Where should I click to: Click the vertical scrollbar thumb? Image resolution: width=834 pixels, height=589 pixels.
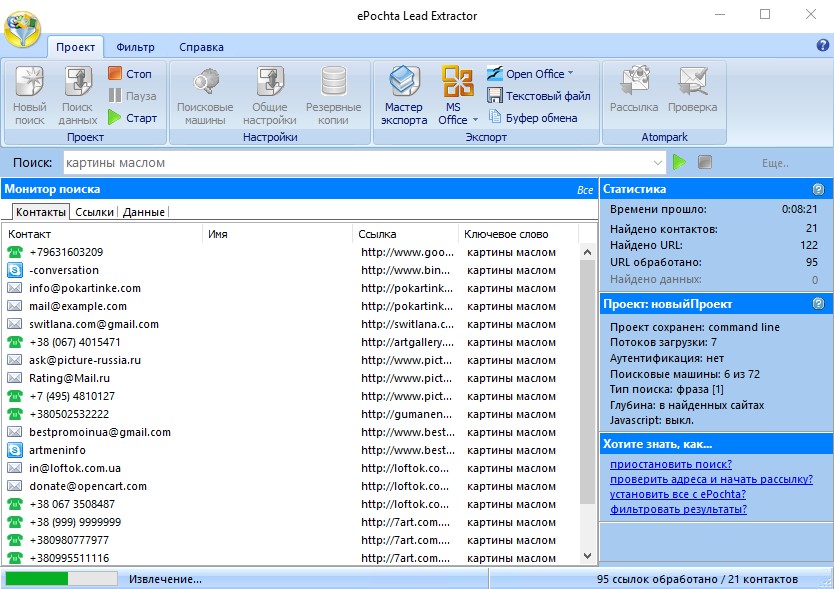click(587, 382)
